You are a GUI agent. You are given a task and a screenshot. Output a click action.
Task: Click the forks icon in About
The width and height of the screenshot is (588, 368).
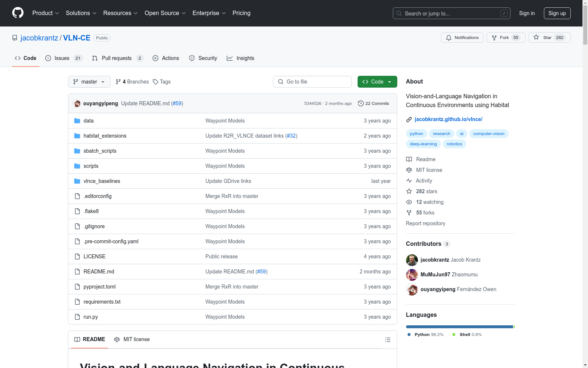pos(409,213)
